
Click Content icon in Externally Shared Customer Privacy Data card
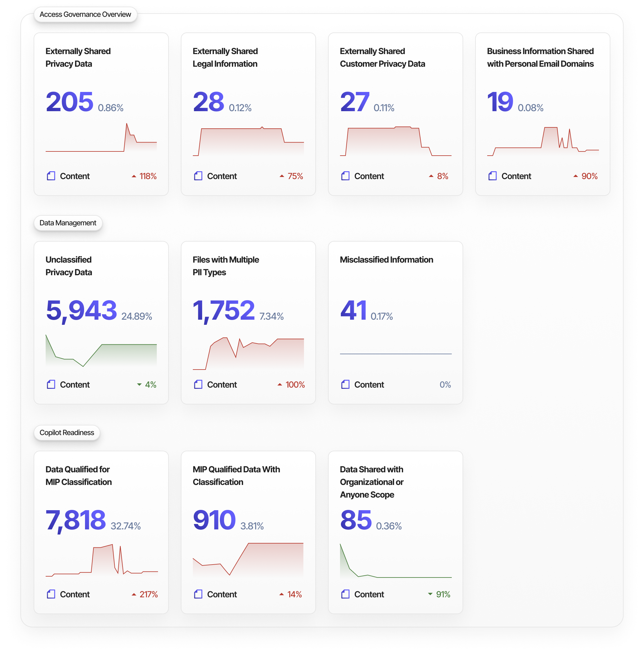tap(345, 176)
